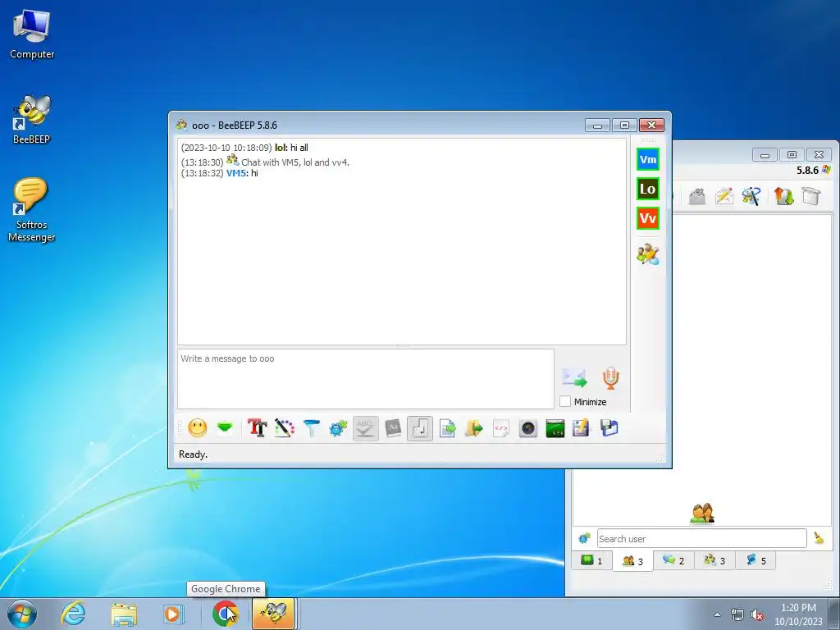
Task: Click the gray mailbox icon in back window
Action: [697, 196]
